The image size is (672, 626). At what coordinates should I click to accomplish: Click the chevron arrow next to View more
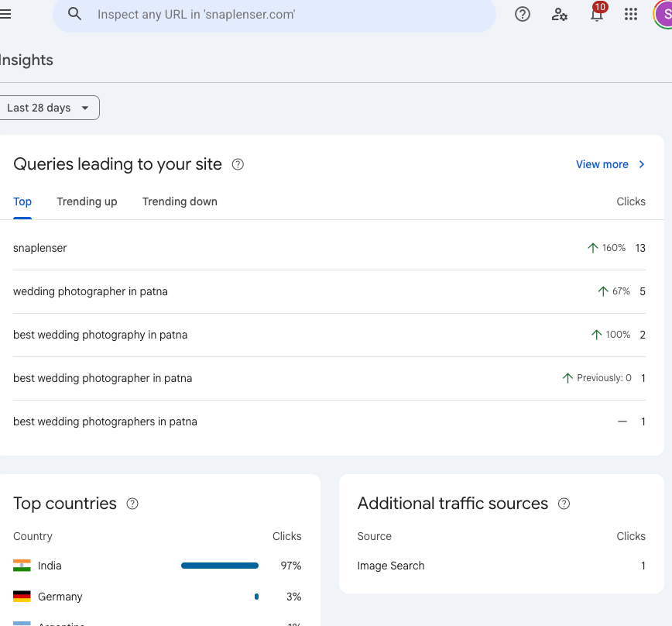pos(642,164)
